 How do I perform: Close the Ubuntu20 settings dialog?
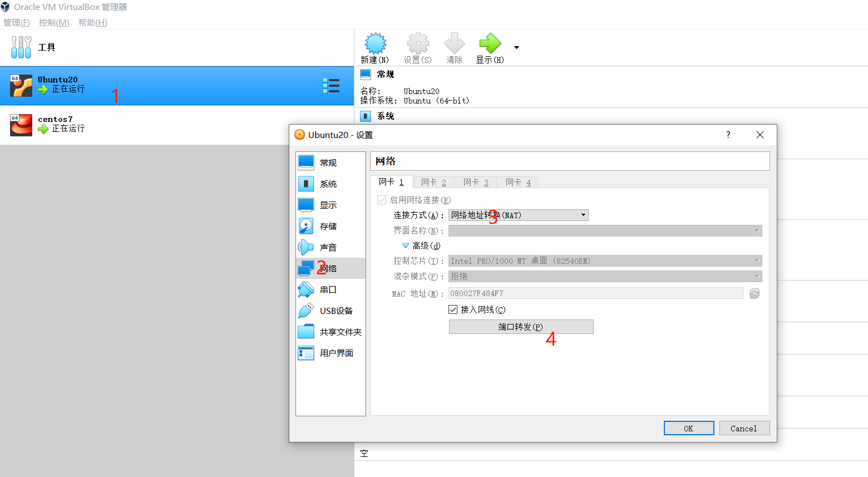[760, 135]
